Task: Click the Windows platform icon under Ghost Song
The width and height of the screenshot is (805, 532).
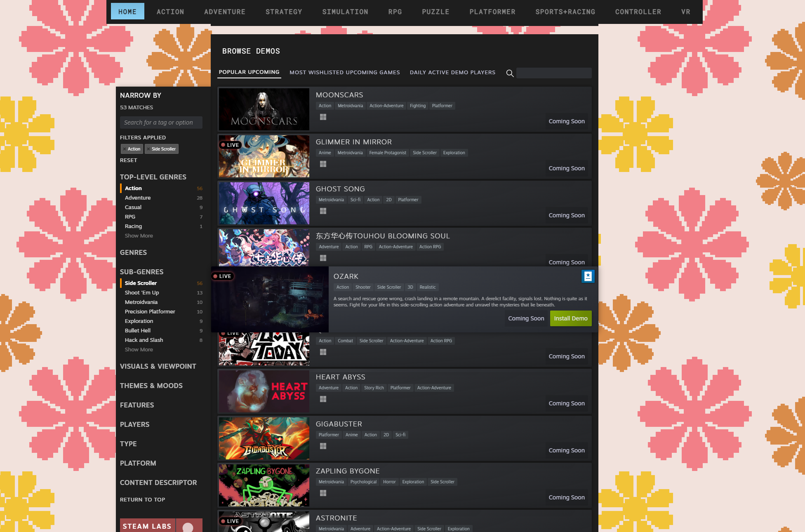Action: point(323,211)
